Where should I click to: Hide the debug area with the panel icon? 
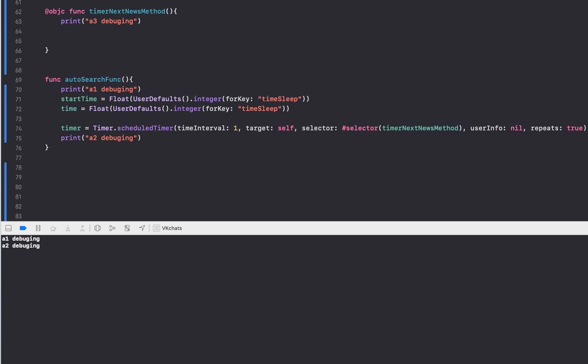pos(8,228)
